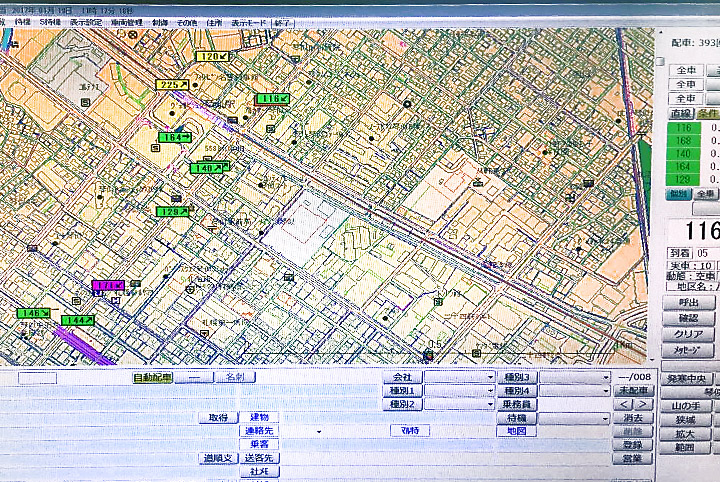Viewport: 720px width, 482px height.
Task: Open the 車両管理 menu
Action: tap(127, 21)
